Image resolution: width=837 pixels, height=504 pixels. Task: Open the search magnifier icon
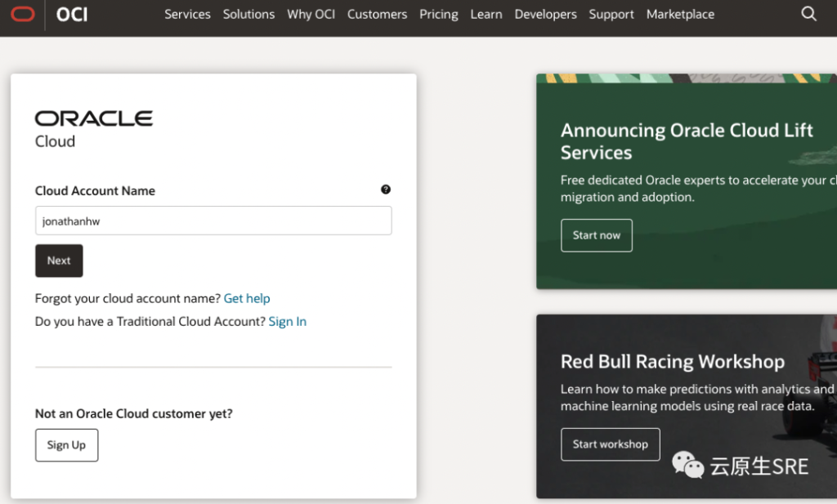pyautogui.click(x=808, y=14)
